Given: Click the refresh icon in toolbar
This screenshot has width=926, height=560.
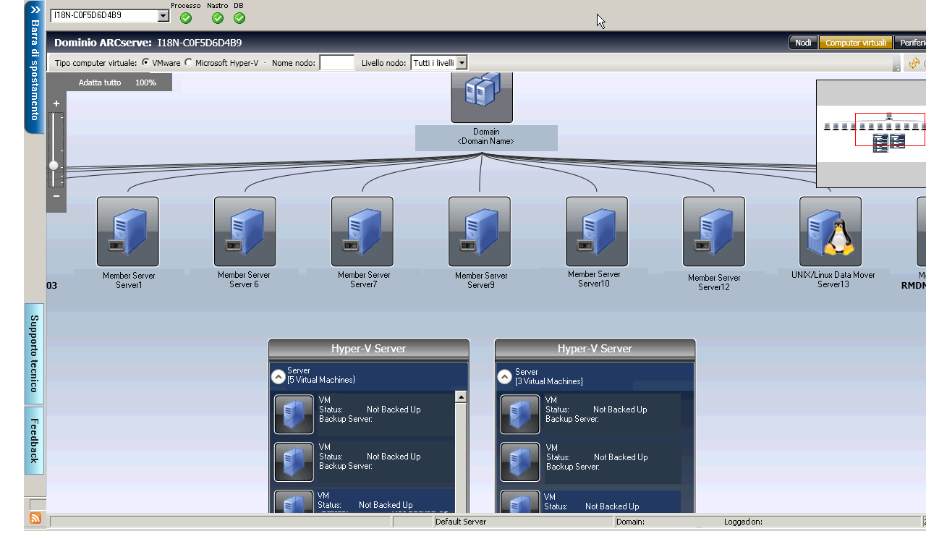Looking at the screenshot, I should pyautogui.click(x=914, y=63).
